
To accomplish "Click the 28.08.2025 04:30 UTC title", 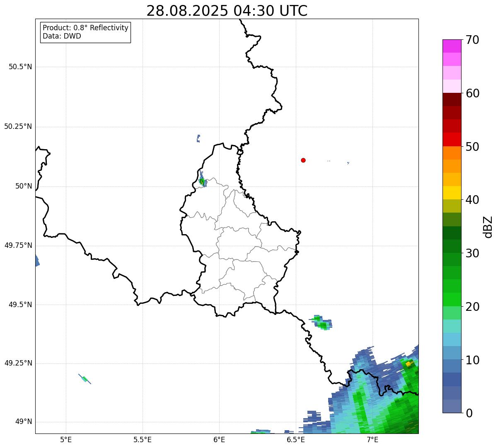I will click(x=227, y=10).
